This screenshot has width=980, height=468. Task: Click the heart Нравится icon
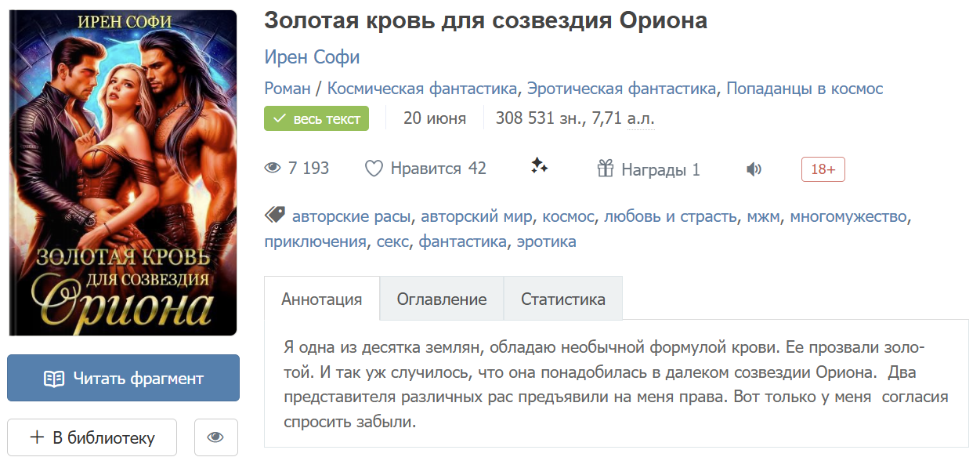tap(374, 169)
